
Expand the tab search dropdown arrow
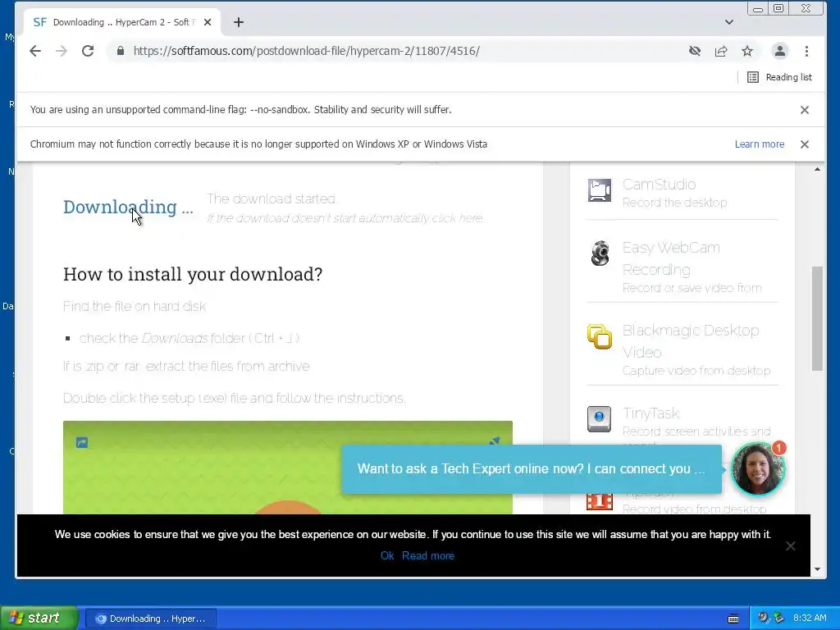tap(729, 22)
